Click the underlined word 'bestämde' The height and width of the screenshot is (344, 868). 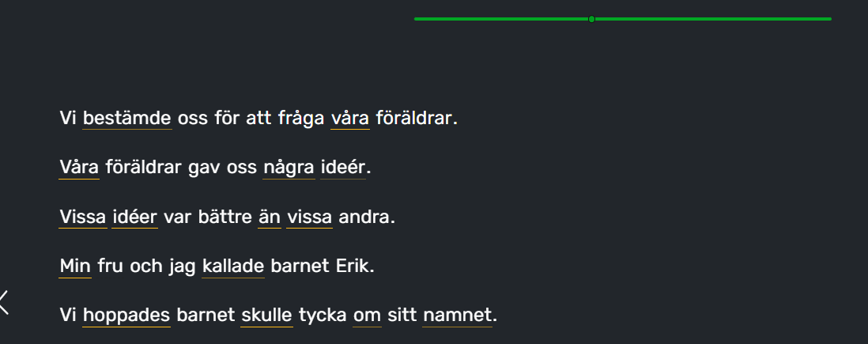pyautogui.click(x=126, y=119)
